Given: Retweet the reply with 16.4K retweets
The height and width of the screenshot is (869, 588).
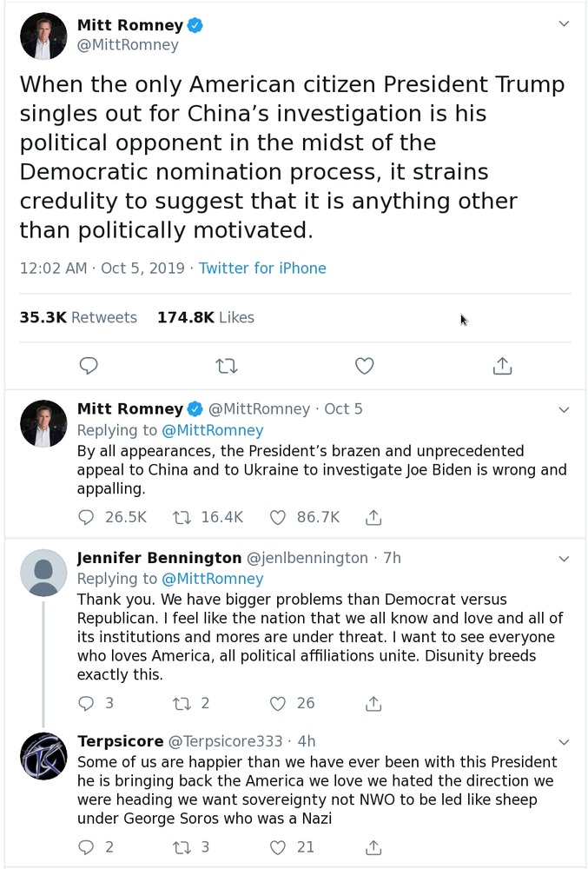Looking at the screenshot, I should click(x=182, y=517).
